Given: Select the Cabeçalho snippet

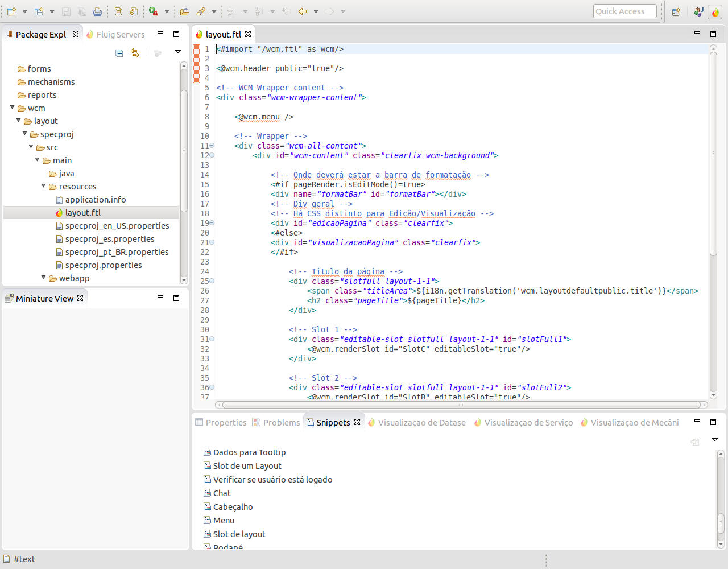Looking at the screenshot, I should pos(233,507).
